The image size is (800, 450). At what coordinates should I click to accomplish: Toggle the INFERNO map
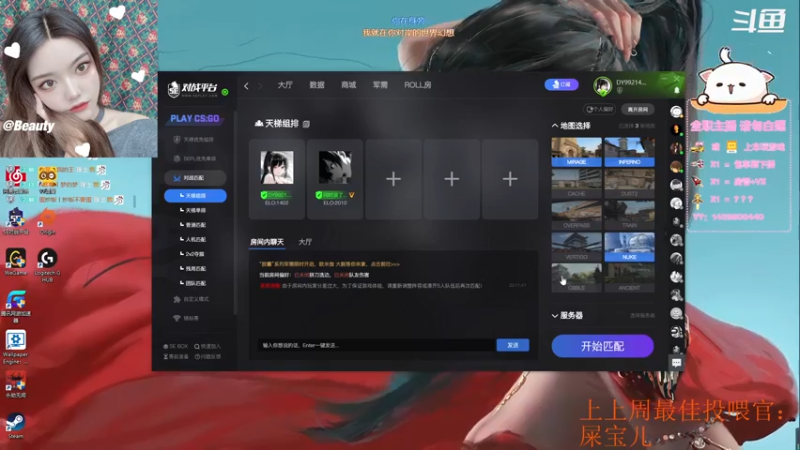click(629, 152)
